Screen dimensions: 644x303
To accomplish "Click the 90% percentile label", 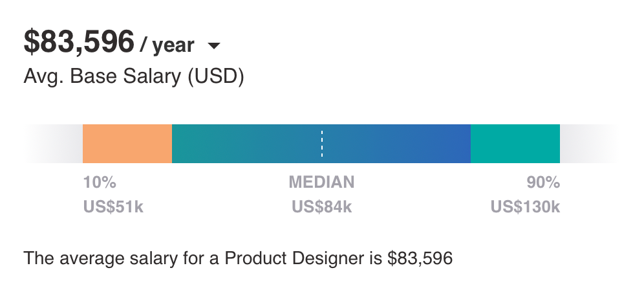I will click(543, 182).
